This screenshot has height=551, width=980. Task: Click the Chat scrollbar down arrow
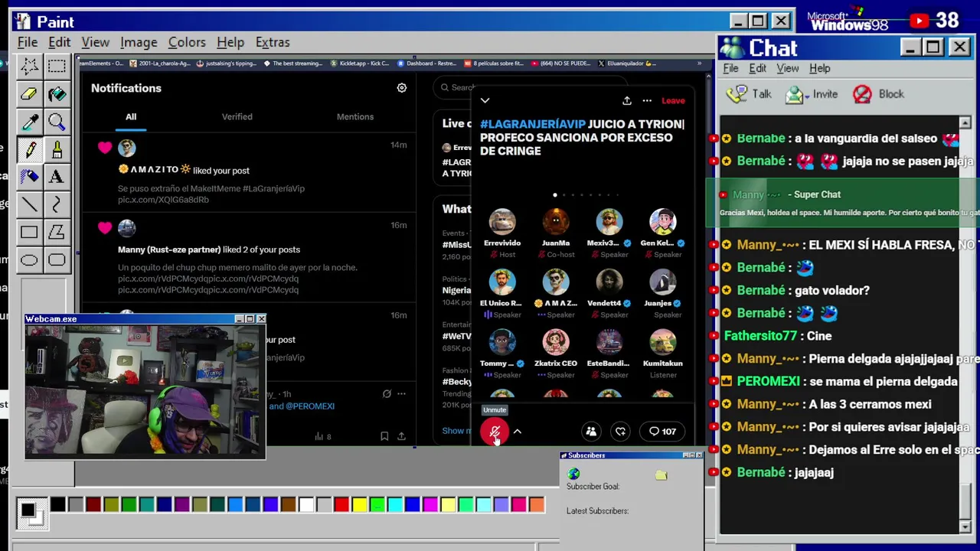click(965, 527)
